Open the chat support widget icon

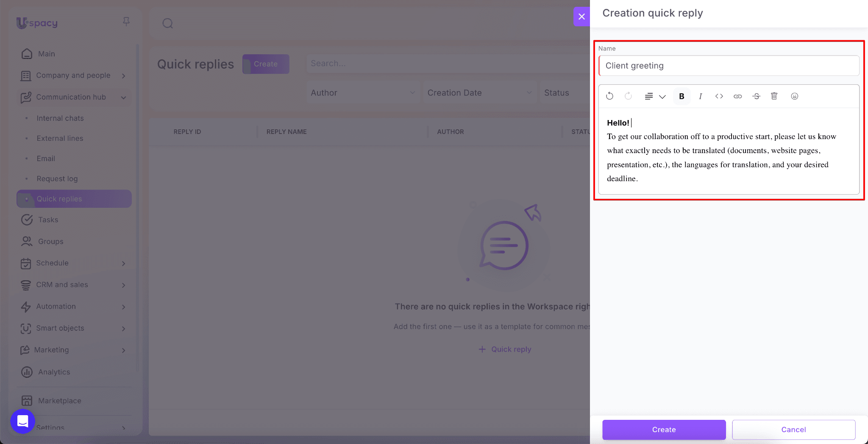tap(22, 421)
